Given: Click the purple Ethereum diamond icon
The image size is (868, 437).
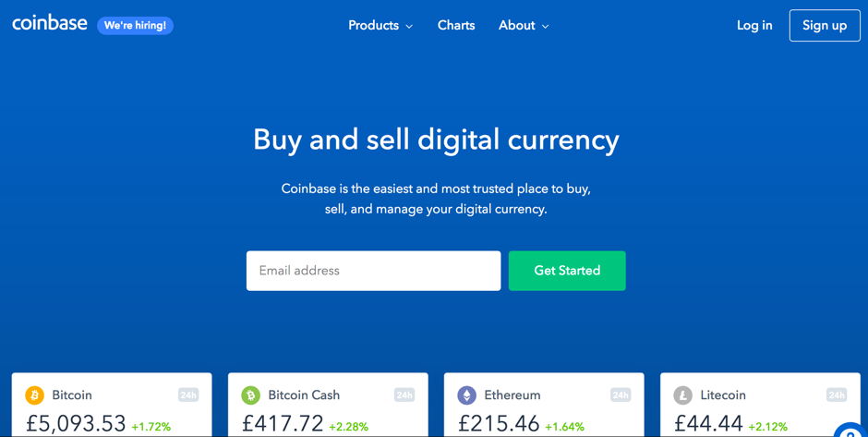Looking at the screenshot, I should 466,395.
